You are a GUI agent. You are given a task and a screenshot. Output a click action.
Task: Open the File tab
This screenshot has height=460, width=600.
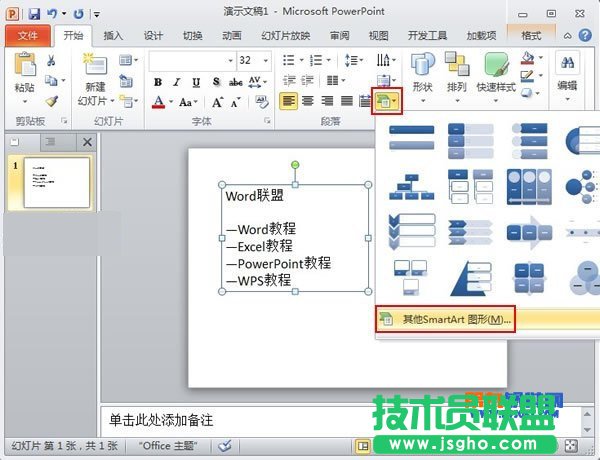[x=28, y=36]
